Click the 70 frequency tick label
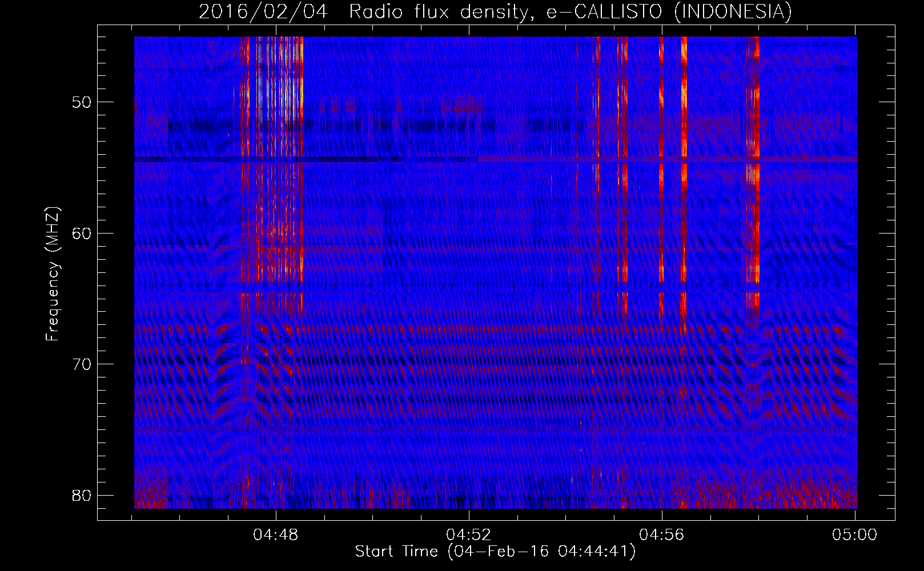This screenshot has height=571, width=924. click(x=82, y=364)
